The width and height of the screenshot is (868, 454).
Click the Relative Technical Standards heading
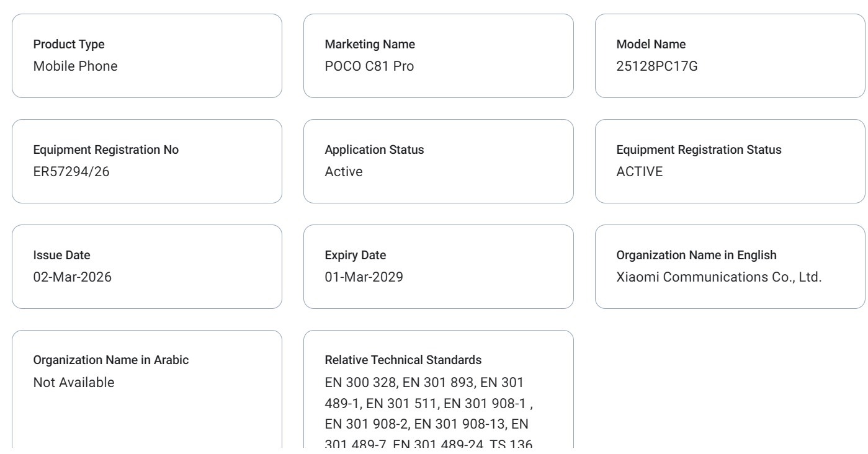[x=403, y=361]
